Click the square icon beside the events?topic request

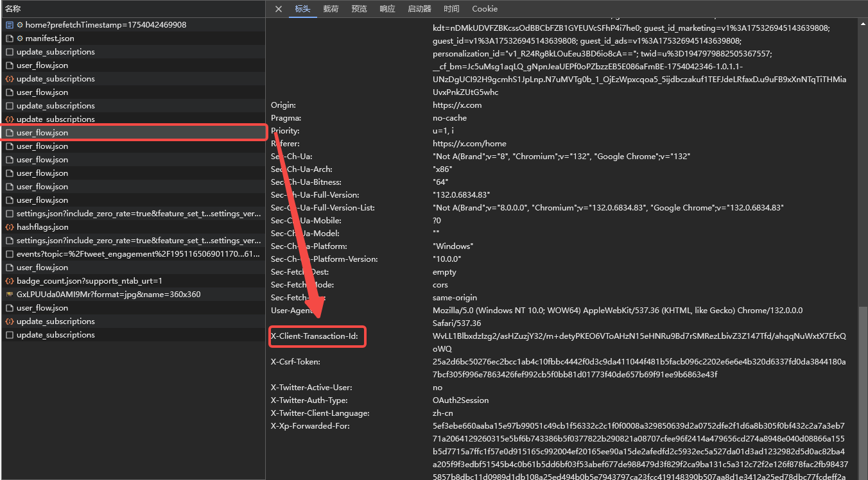pos(10,253)
